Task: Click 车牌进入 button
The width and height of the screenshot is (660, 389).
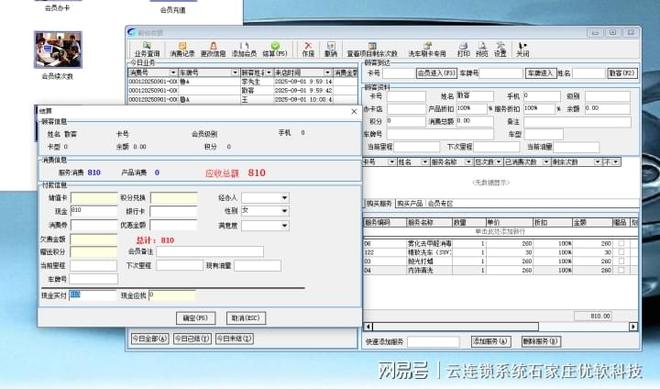Action: [x=541, y=73]
